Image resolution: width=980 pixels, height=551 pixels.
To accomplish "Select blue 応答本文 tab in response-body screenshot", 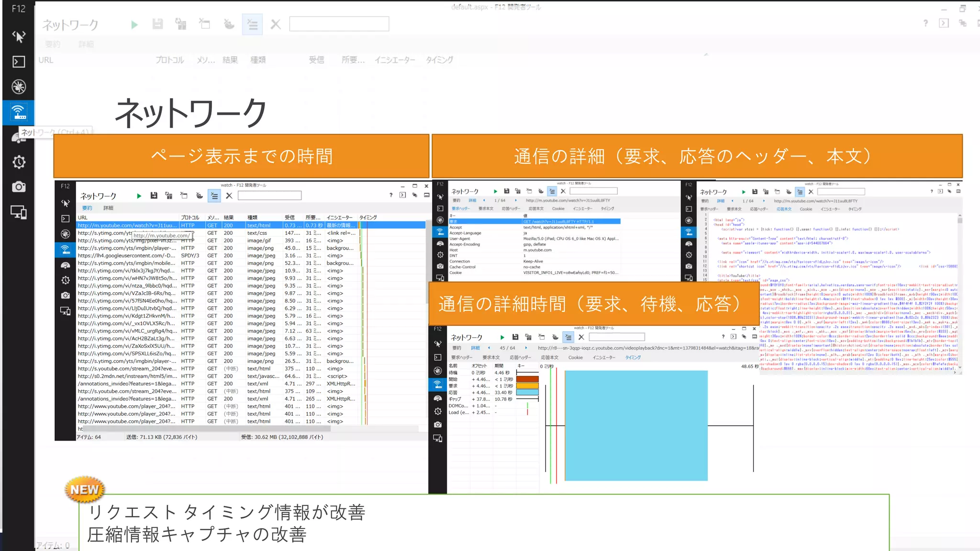I will [783, 209].
